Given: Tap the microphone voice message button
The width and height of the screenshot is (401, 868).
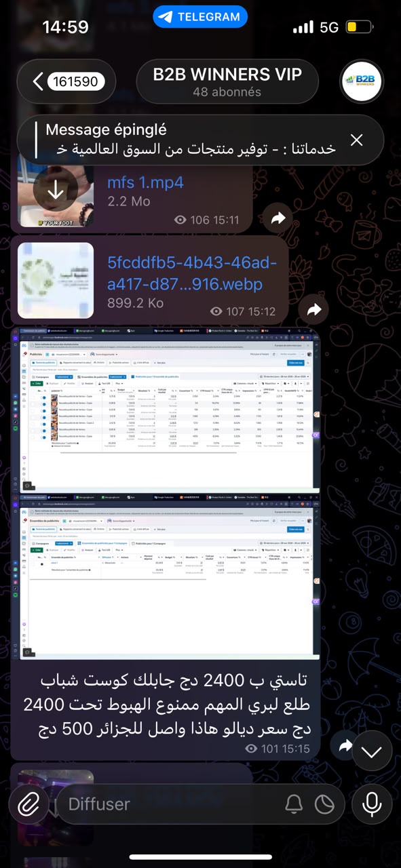Looking at the screenshot, I should [x=372, y=804].
